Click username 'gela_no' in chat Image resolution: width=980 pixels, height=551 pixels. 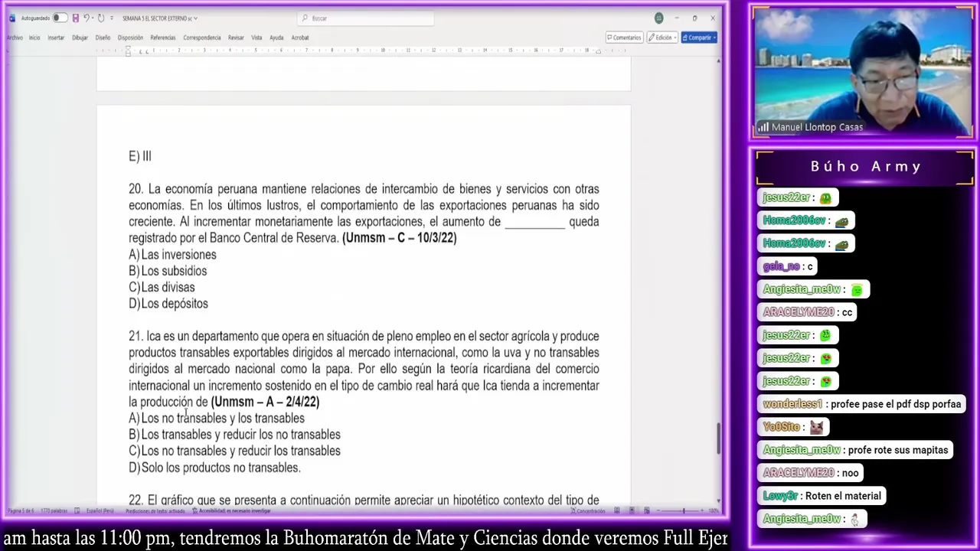tap(781, 266)
